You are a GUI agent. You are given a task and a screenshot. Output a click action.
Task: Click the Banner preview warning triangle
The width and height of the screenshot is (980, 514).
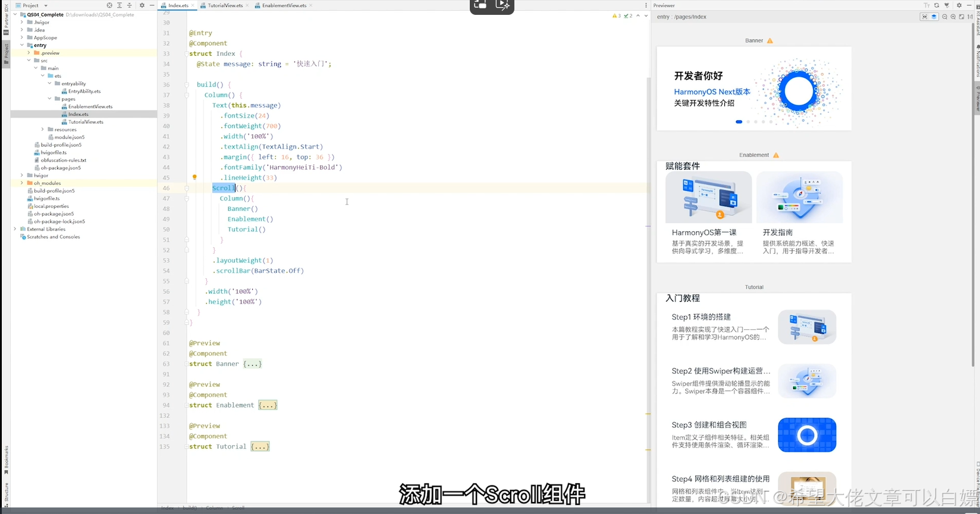click(770, 41)
